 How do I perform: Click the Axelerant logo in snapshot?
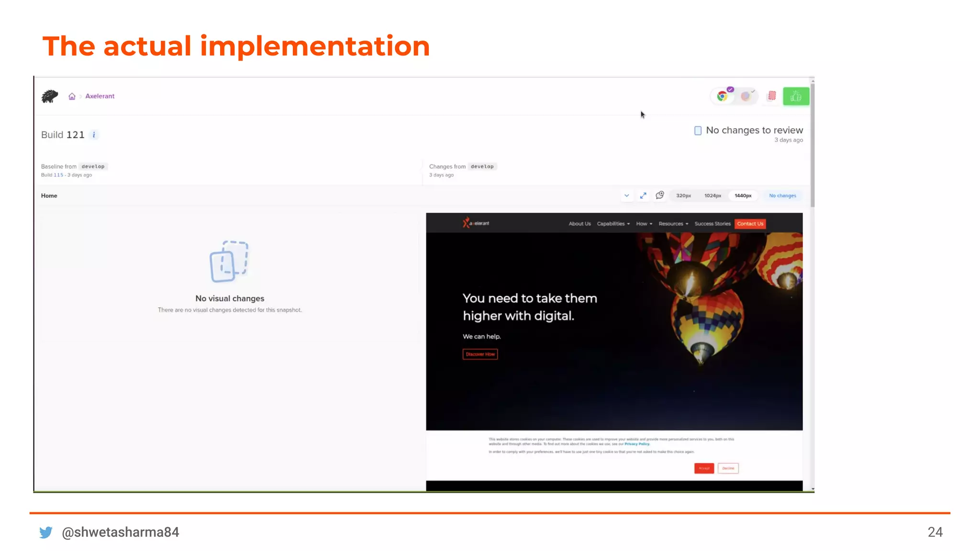click(476, 223)
